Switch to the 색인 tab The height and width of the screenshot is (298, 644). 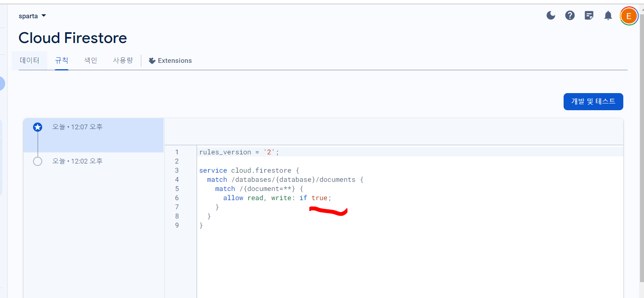pos(91,60)
